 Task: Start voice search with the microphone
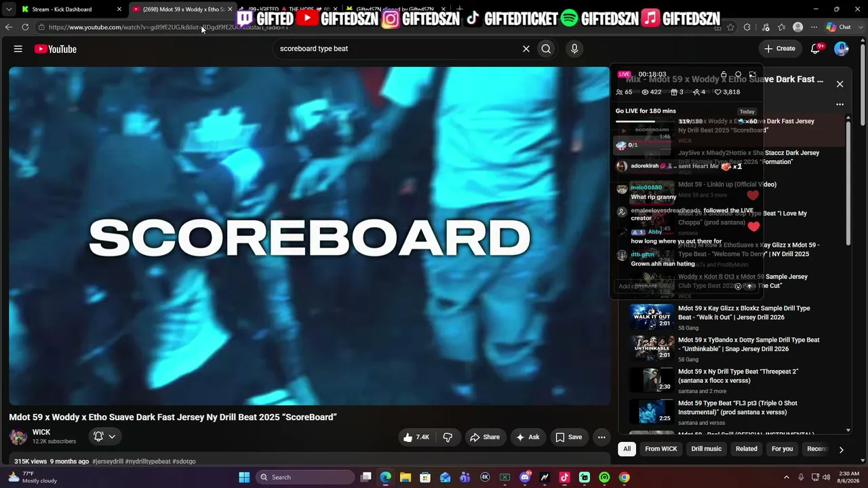(574, 49)
